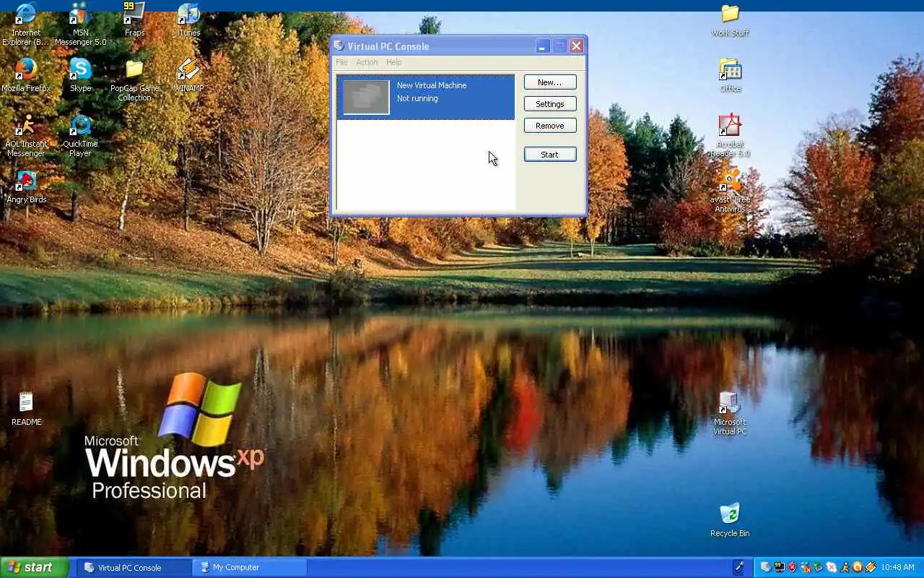Close the Virtual PC Console window
Viewport: 924px width, 578px height.
(x=576, y=46)
